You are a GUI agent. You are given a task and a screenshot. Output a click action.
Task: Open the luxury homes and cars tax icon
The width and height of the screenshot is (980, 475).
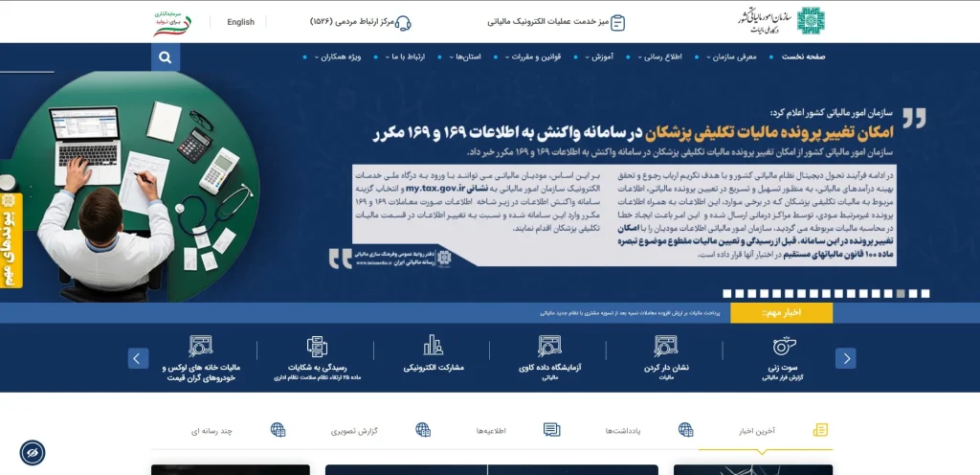coord(199,347)
